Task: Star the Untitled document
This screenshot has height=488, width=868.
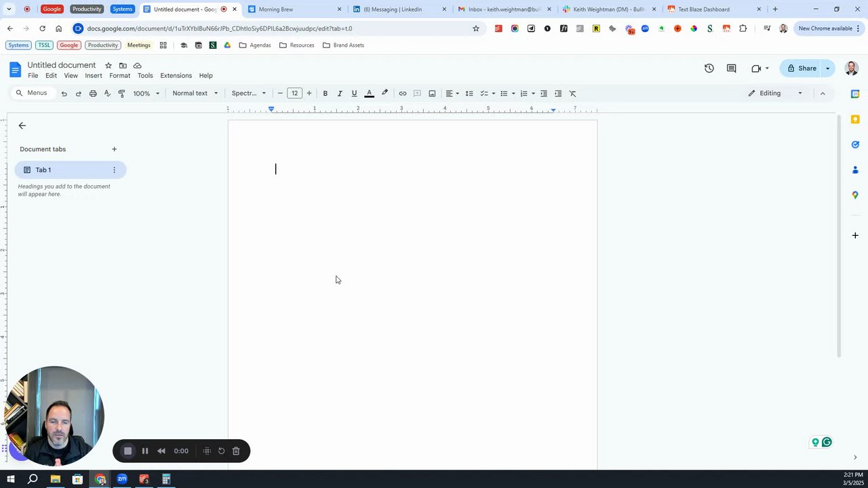Action: pyautogui.click(x=108, y=65)
